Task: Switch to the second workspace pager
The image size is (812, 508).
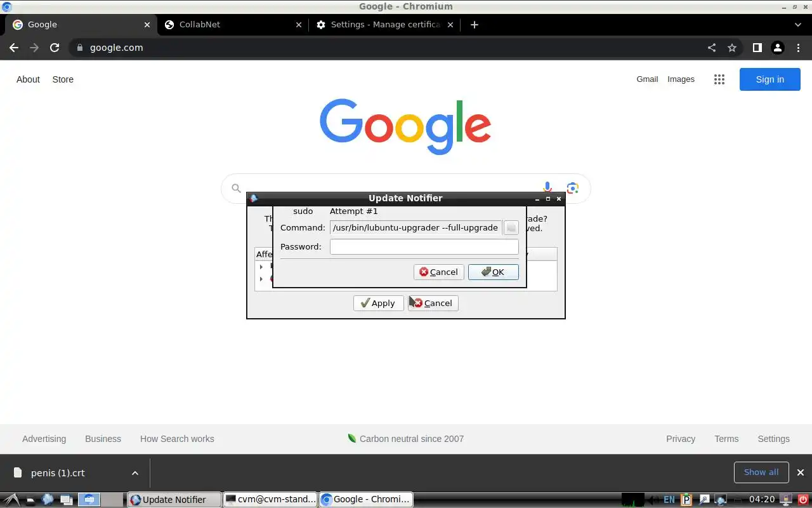Action: tap(112, 500)
